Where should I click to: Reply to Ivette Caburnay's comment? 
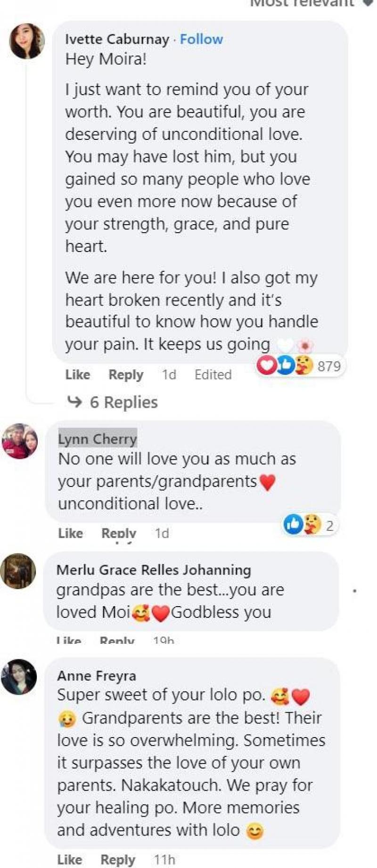pos(126,374)
